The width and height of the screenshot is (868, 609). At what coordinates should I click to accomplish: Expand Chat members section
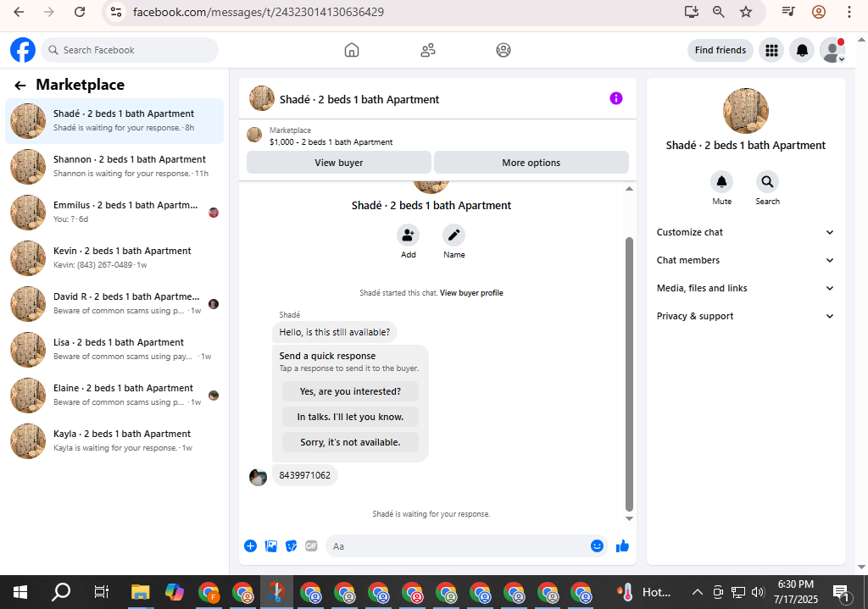pyautogui.click(x=745, y=260)
